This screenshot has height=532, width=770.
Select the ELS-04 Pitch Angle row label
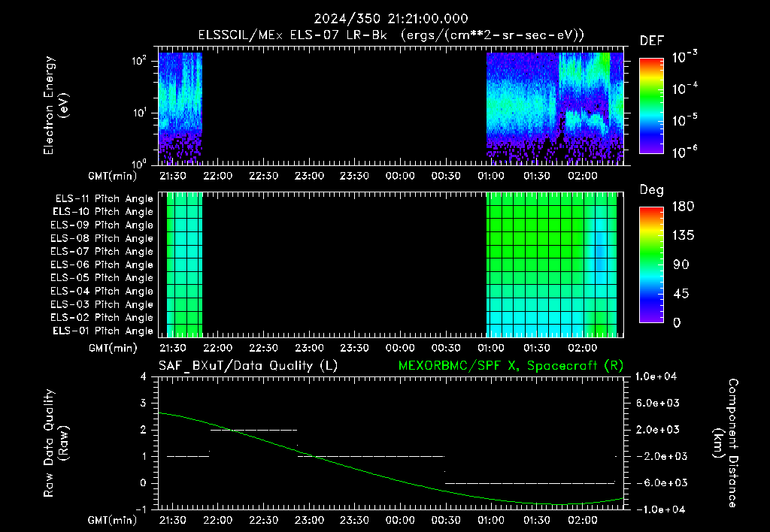click(102, 291)
